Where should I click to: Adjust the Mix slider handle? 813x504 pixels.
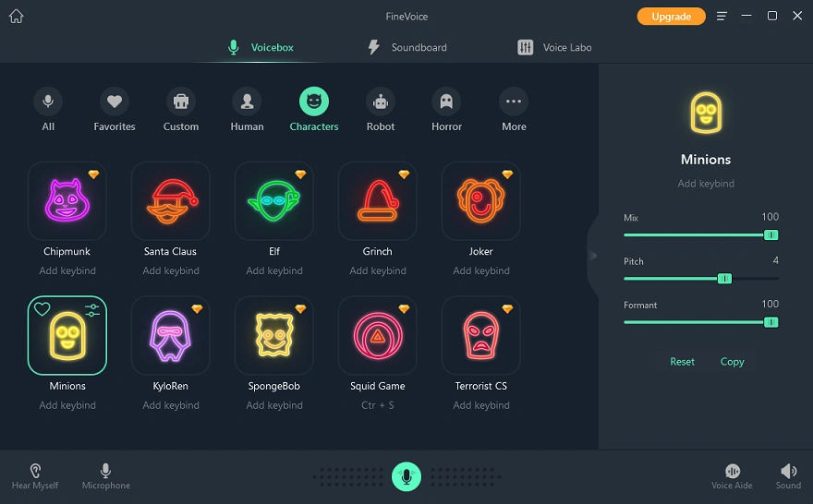coord(771,235)
